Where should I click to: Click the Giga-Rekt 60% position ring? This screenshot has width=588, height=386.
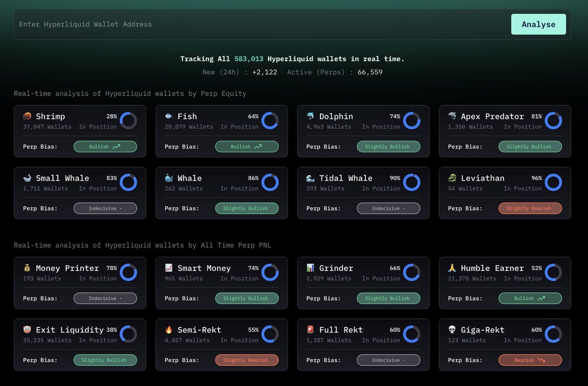(x=553, y=334)
